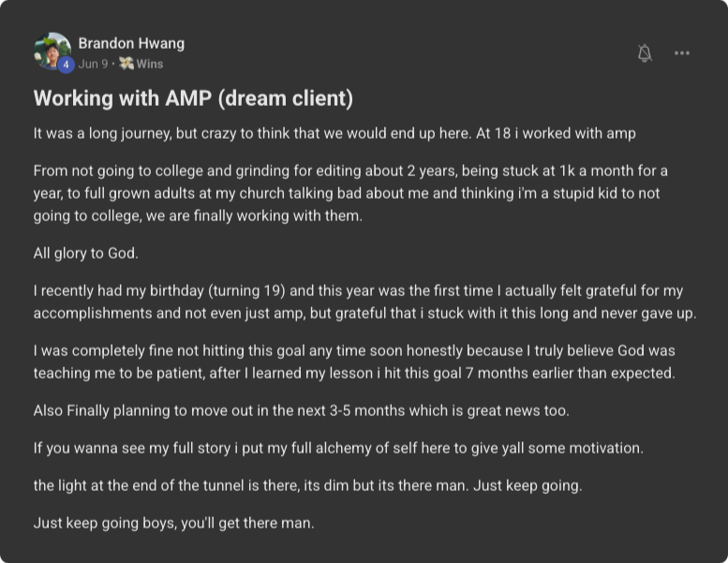Click the paragraph about turning 19 birthday

pos(364,303)
